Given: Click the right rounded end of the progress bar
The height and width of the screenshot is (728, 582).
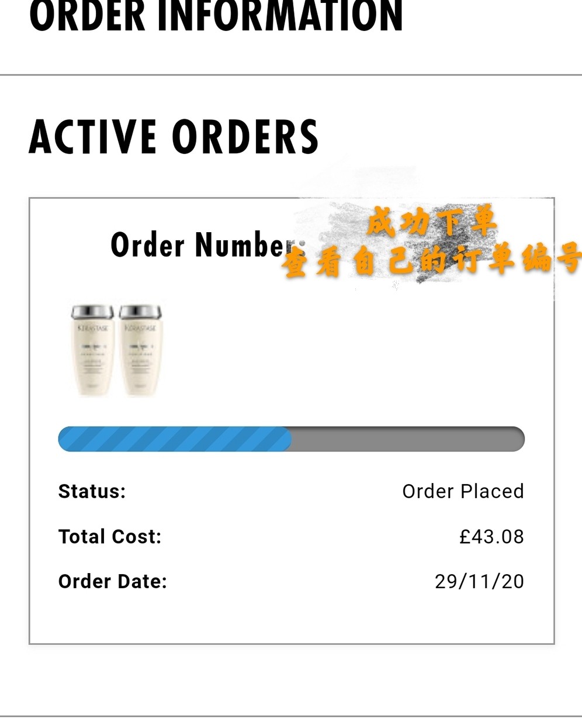Looking at the screenshot, I should click(x=518, y=439).
